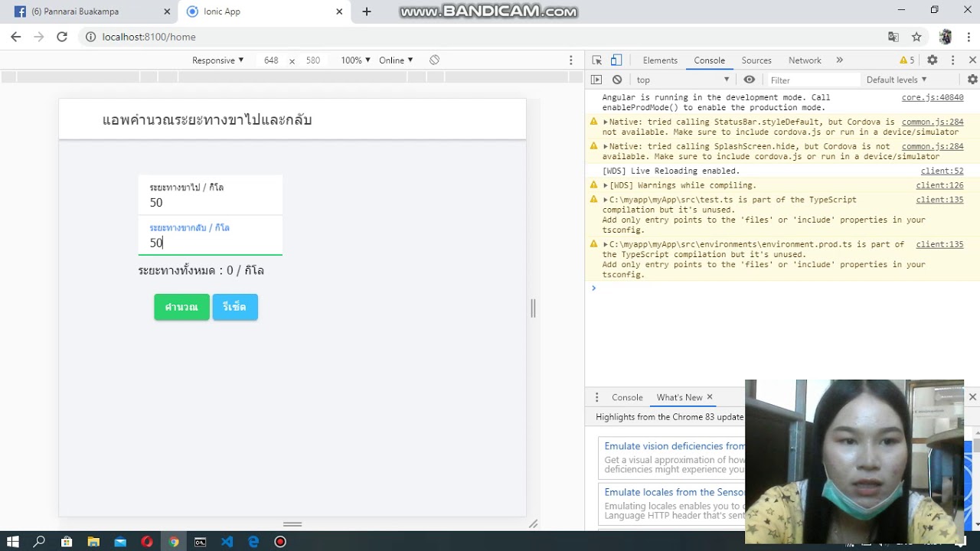Open Command Prompt from taskbar
The width and height of the screenshot is (980, 551).
[200, 542]
